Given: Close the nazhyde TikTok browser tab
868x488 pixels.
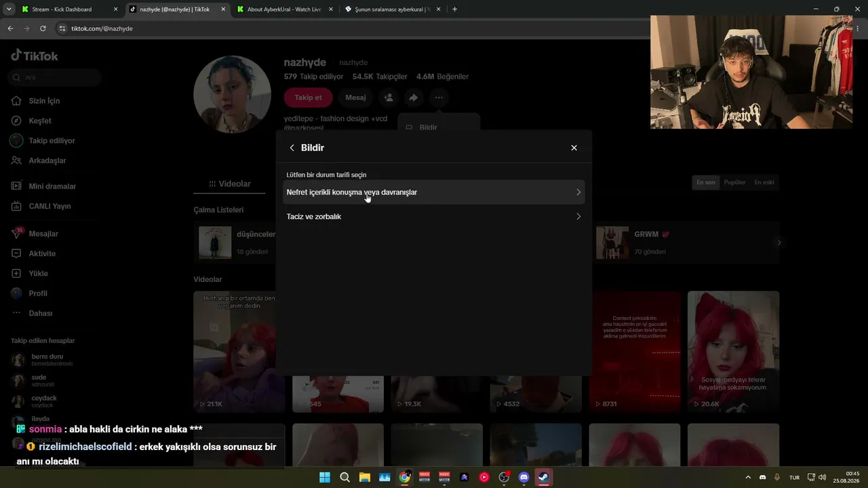Looking at the screenshot, I should pyautogui.click(x=223, y=9).
